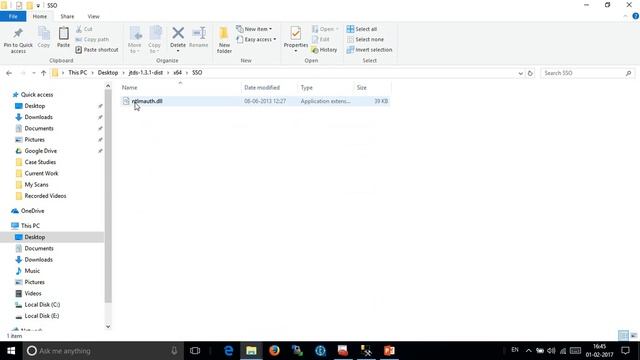Image resolution: width=640 pixels, height=360 pixels.
Task: Click Cortana Ask me anything box
Action: (102, 351)
